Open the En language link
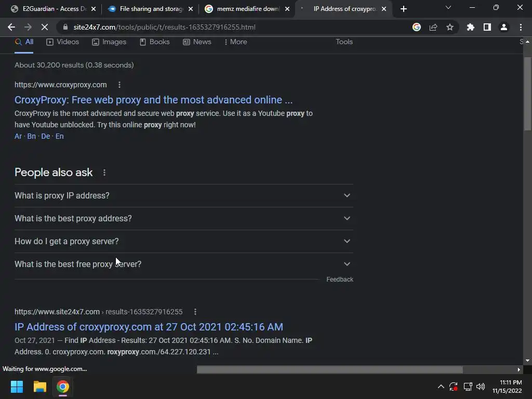Image resolution: width=532 pixels, height=399 pixels. pyautogui.click(x=60, y=136)
